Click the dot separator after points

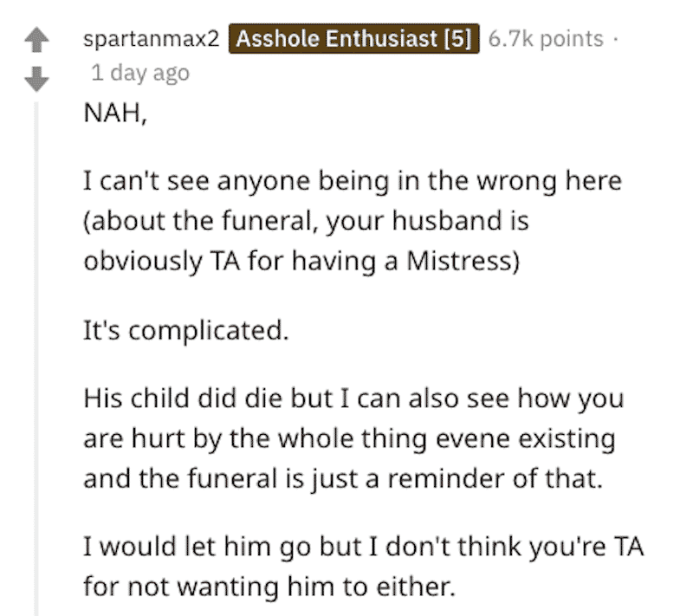(x=615, y=39)
